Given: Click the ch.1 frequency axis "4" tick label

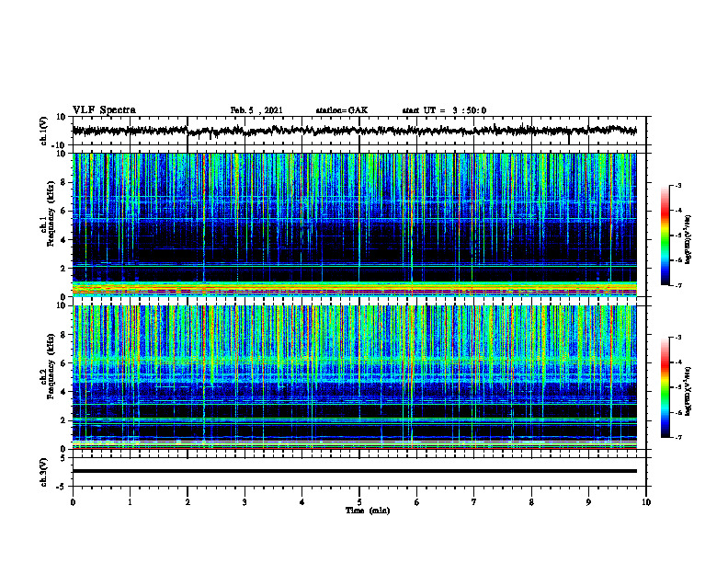Looking at the screenshot, I should point(63,240).
